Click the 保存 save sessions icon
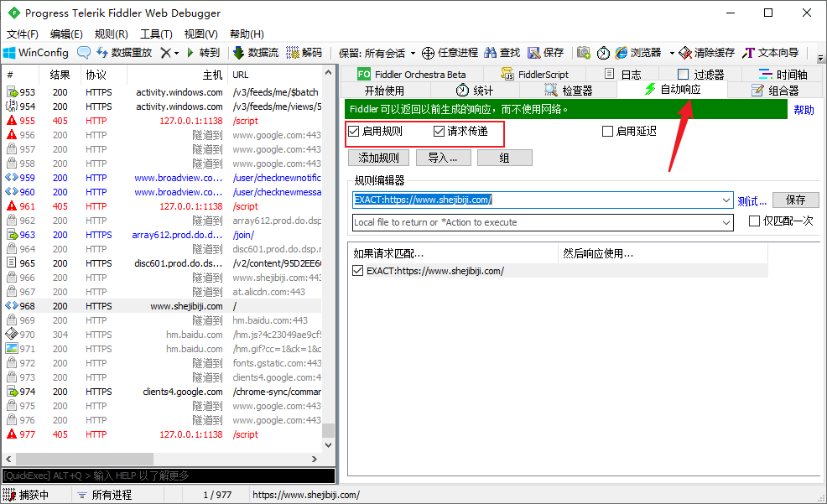The height and width of the screenshot is (504, 827). pyautogui.click(x=533, y=52)
